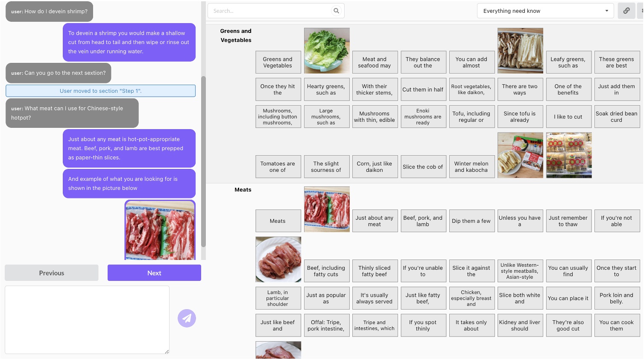
Task: Select the 'Greens and Vegetables' section heading
Action: 236,35
